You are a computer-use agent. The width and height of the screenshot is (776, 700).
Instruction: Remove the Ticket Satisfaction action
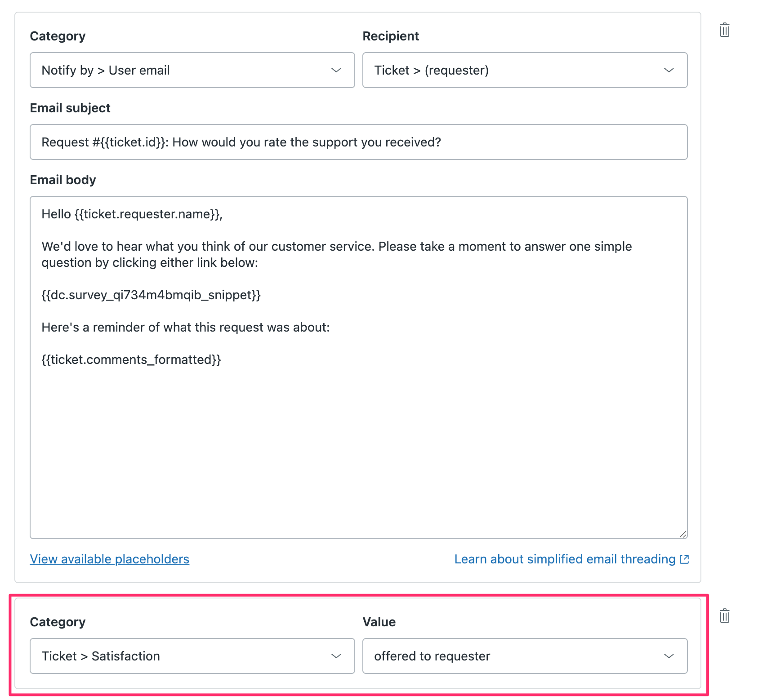[x=724, y=616]
